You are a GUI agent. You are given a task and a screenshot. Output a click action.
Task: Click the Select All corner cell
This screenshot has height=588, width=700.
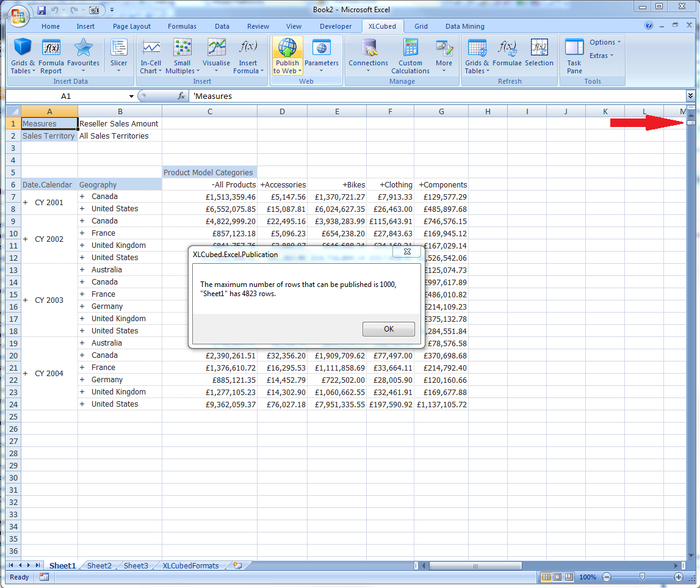tap(13, 111)
